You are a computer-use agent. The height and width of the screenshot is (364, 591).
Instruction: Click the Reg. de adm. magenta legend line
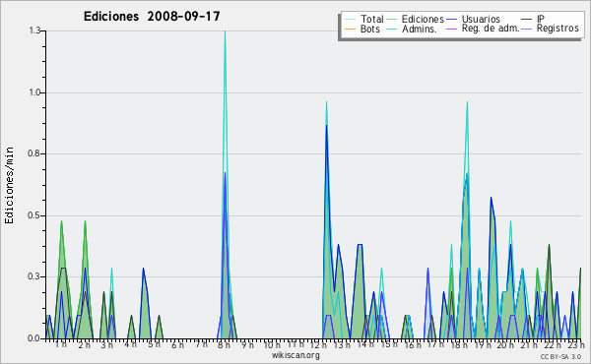click(x=451, y=29)
